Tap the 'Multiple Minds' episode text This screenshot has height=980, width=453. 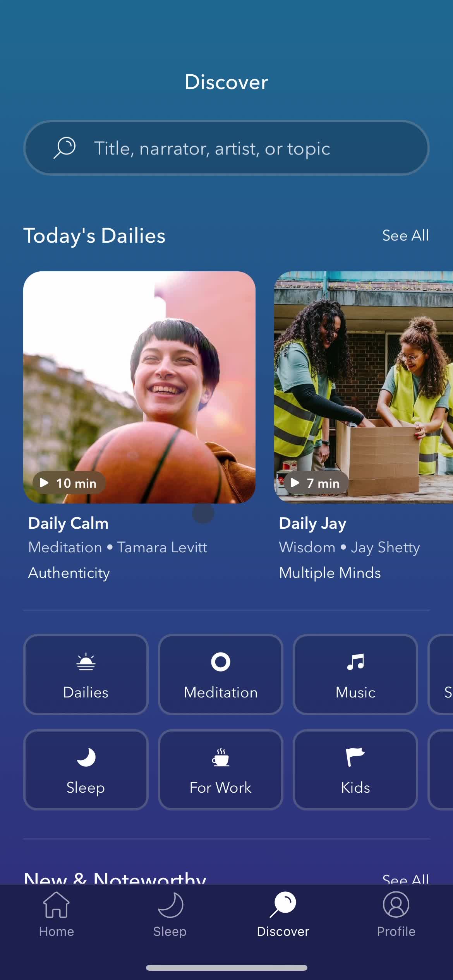pos(330,573)
